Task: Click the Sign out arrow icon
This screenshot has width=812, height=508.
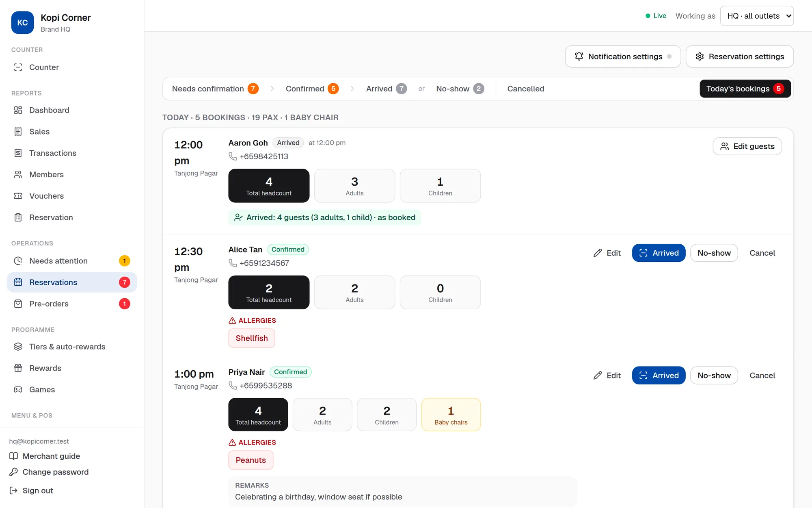Action: pyautogui.click(x=13, y=491)
